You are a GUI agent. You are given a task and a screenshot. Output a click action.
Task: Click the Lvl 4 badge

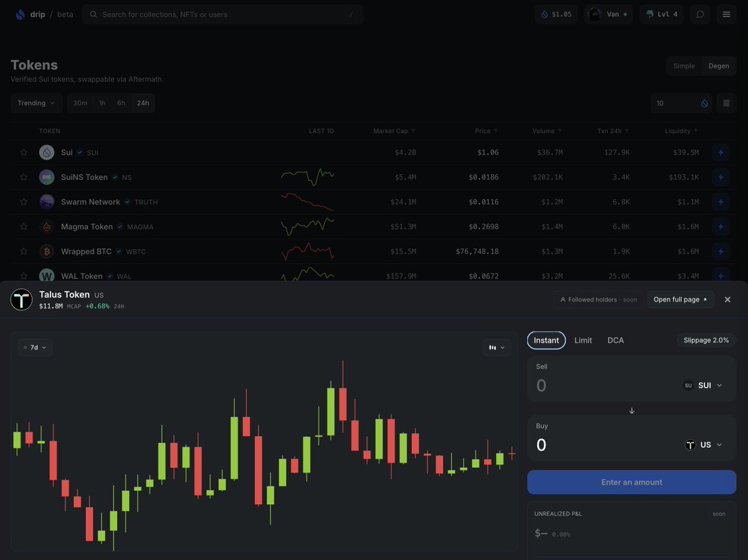(661, 14)
